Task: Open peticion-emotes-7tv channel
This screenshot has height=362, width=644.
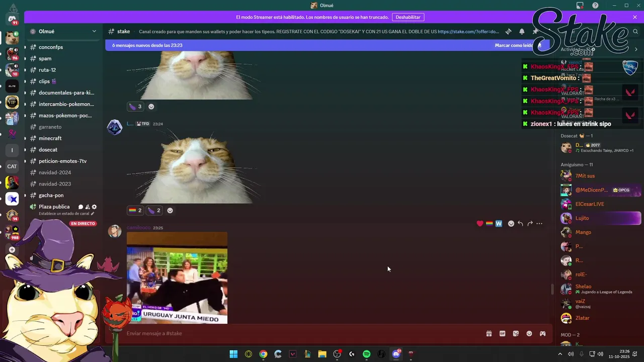Action: [x=63, y=161]
